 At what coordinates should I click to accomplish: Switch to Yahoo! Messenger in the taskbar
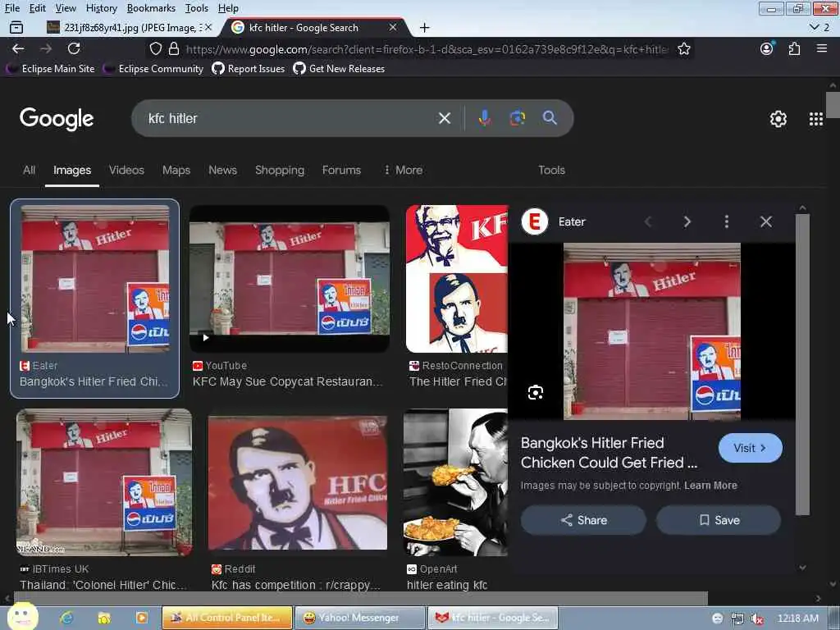(359, 618)
